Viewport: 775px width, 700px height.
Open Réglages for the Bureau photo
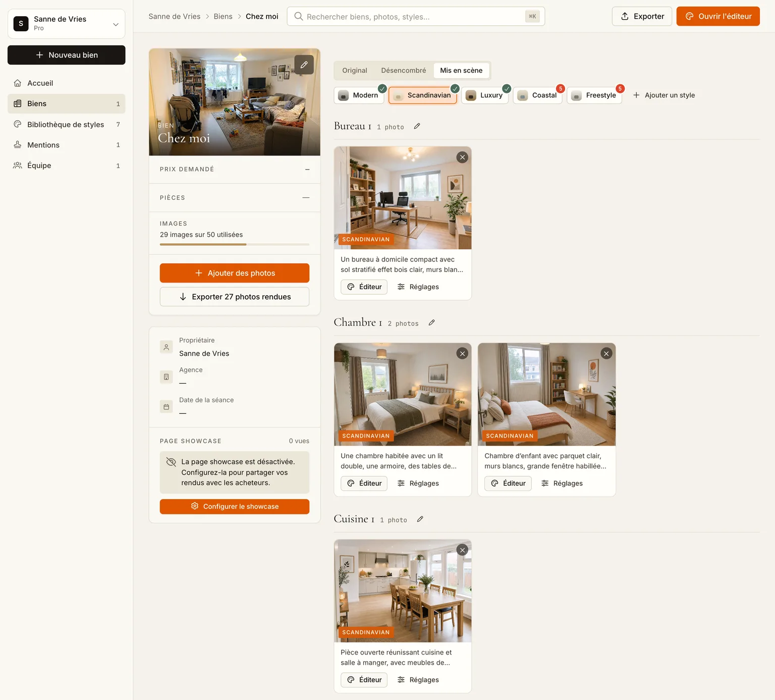click(x=418, y=287)
